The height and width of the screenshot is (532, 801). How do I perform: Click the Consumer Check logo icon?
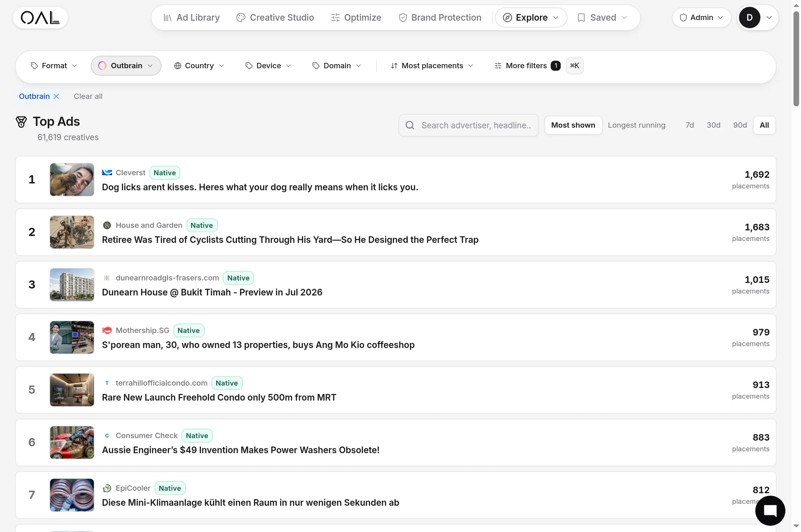pos(107,436)
